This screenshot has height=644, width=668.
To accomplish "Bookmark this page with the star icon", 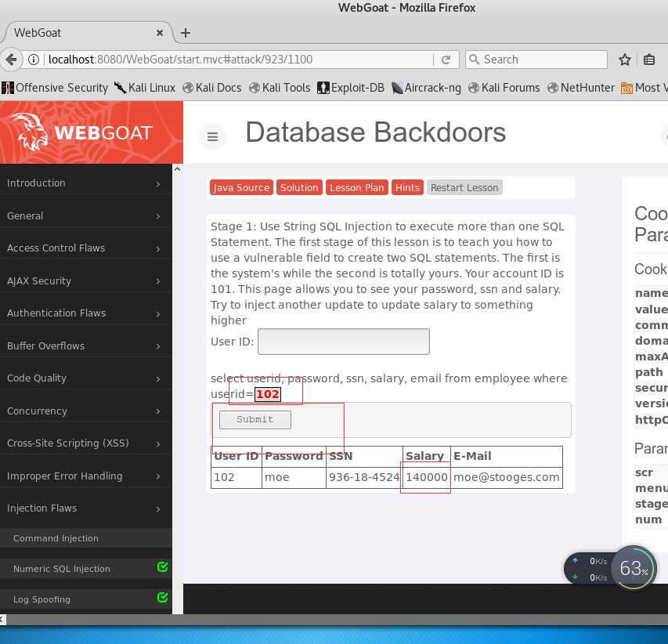I will tap(625, 60).
